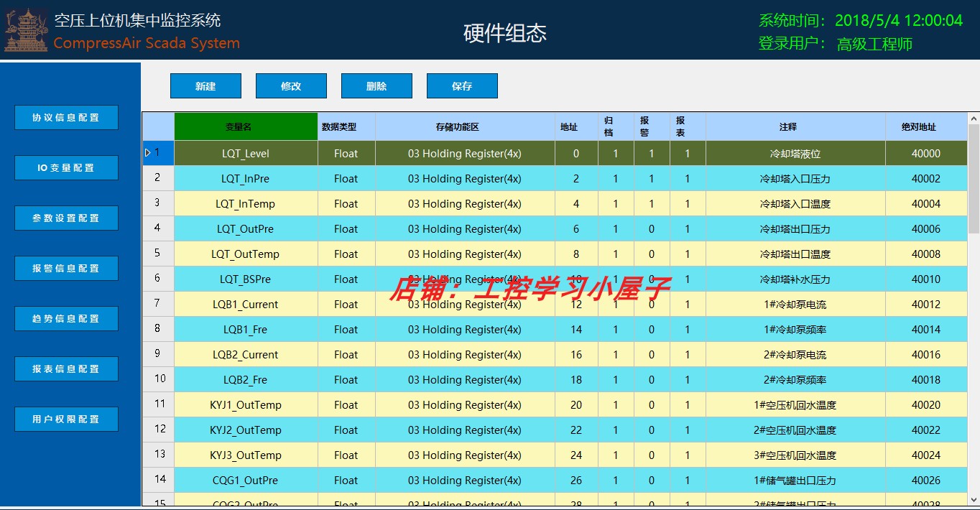Click the 注释 column header

click(795, 126)
